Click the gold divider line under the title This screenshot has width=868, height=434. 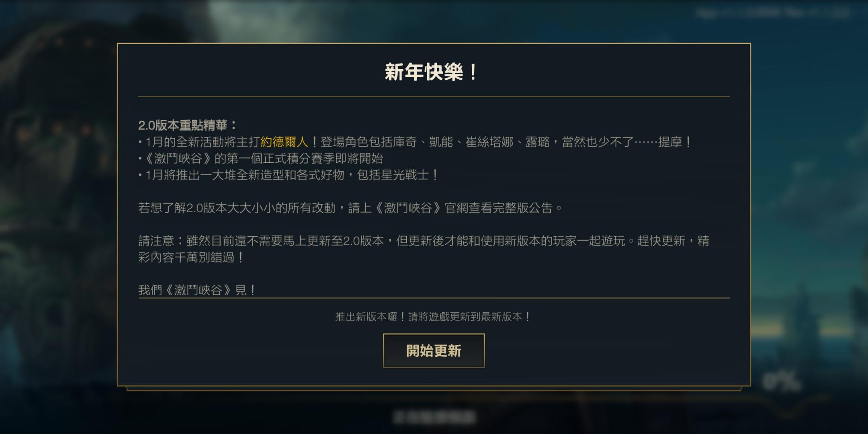point(434,96)
